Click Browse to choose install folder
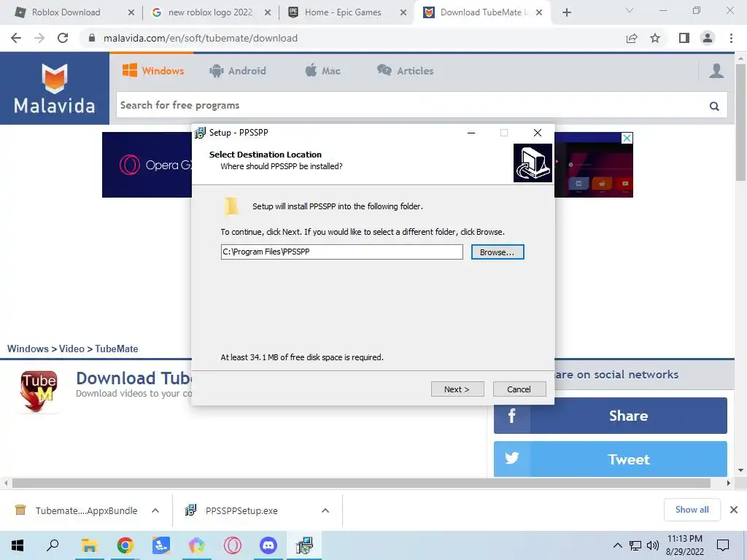 pyautogui.click(x=498, y=252)
